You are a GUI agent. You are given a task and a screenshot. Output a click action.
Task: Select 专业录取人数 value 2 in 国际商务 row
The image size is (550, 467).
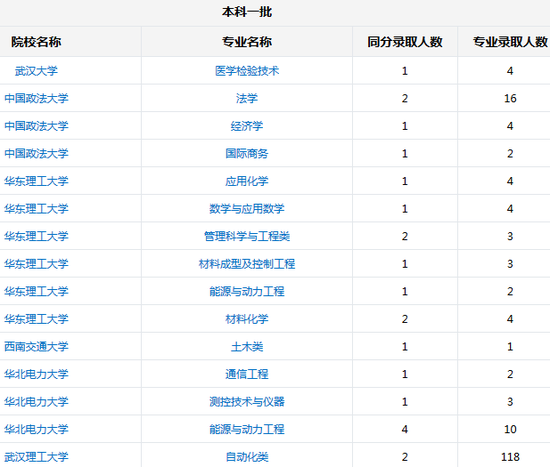[510, 154]
